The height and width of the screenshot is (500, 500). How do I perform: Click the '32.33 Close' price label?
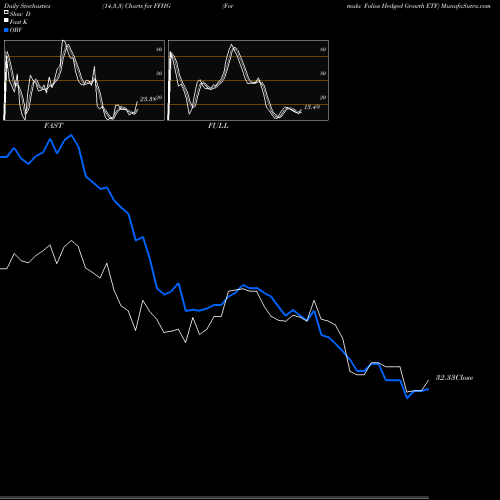(455, 378)
